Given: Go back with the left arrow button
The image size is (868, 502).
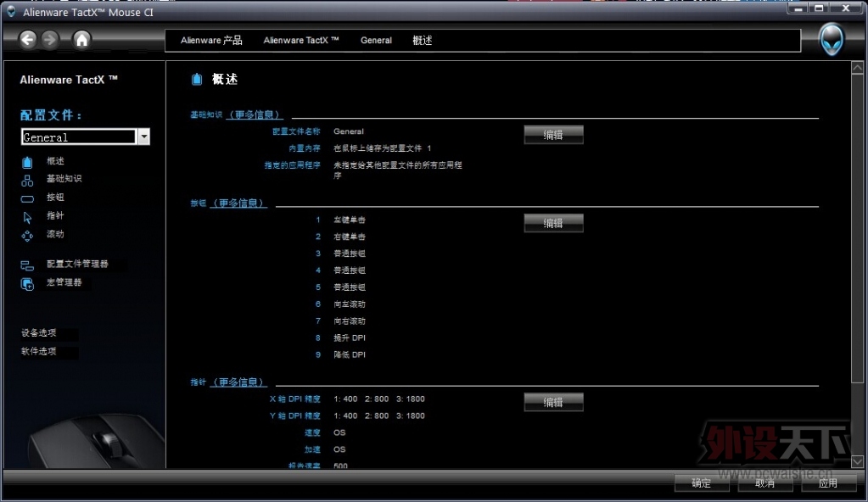Looking at the screenshot, I should coord(28,39).
